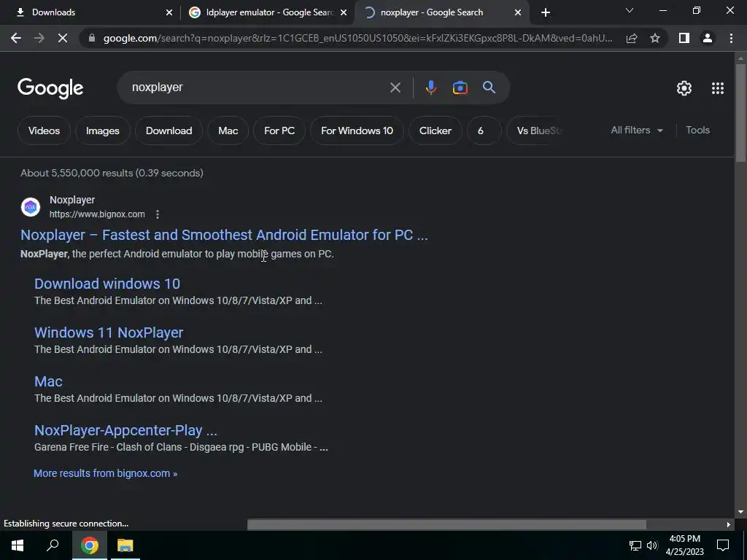Open the tab search chevron
This screenshot has width=747, height=560.
click(630, 10)
